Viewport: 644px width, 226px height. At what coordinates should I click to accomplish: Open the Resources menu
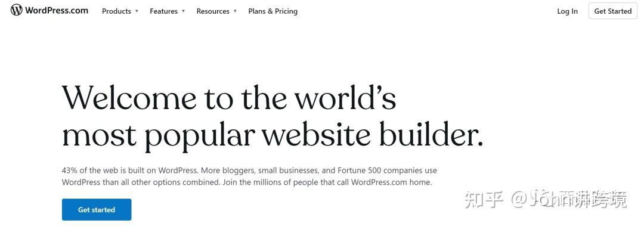213,11
